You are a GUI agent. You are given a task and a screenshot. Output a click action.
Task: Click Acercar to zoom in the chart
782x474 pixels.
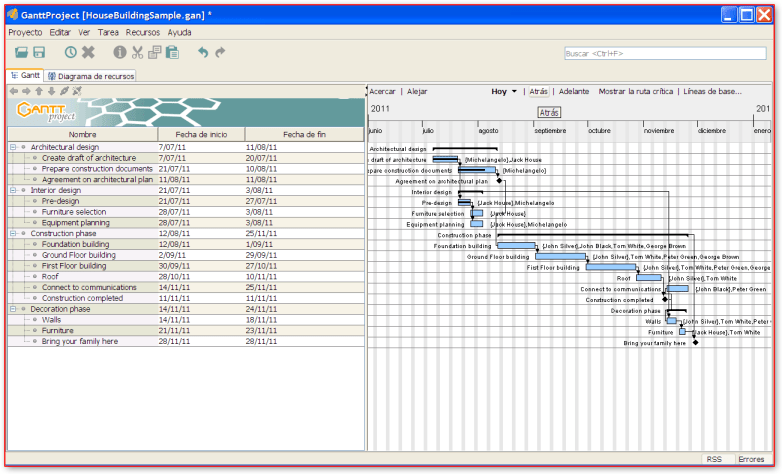[x=382, y=91]
